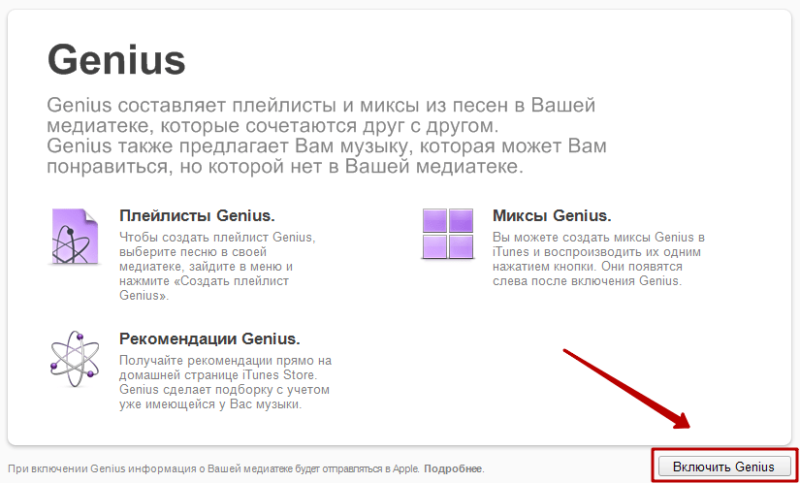This screenshot has height=483, width=800.
Task: Click the description starting Вы можете создать миксы
Action: (x=599, y=259)
